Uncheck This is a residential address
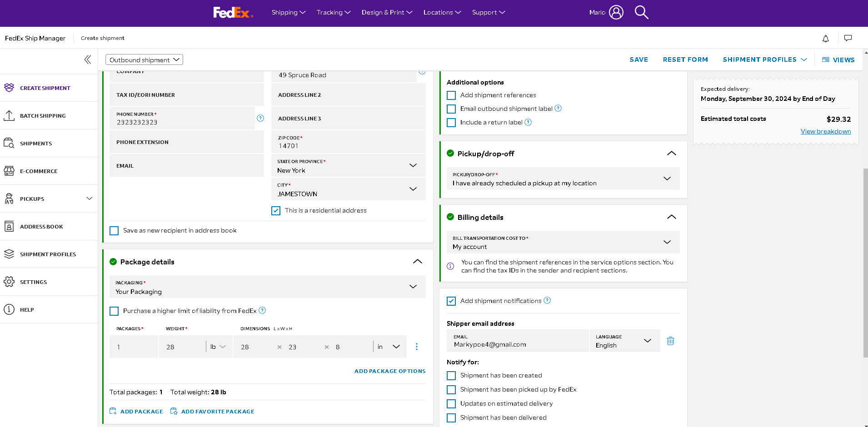 [x=276, y=211]
